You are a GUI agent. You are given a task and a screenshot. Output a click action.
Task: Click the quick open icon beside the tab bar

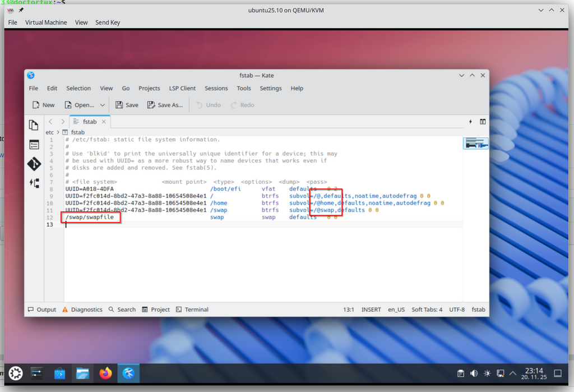(x=470, y=122)
